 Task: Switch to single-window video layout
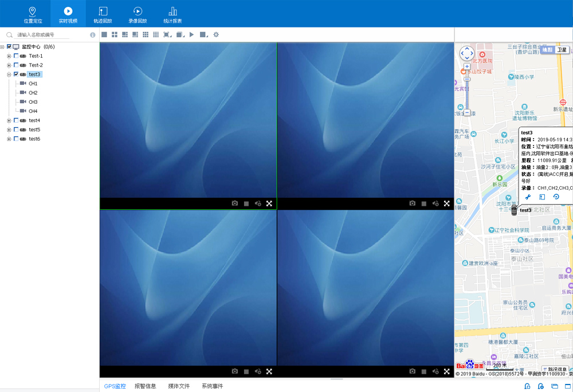[104, 35]
